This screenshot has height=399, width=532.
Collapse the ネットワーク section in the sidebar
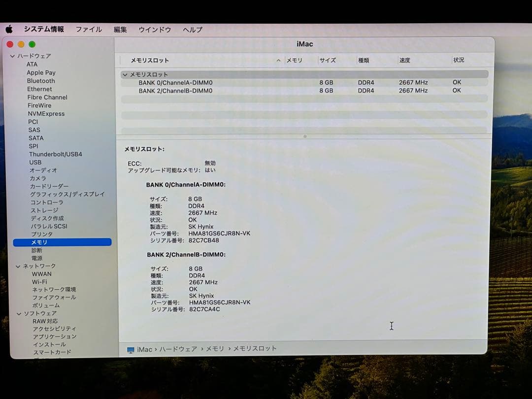pyautogui.click(x=19, y=266)
